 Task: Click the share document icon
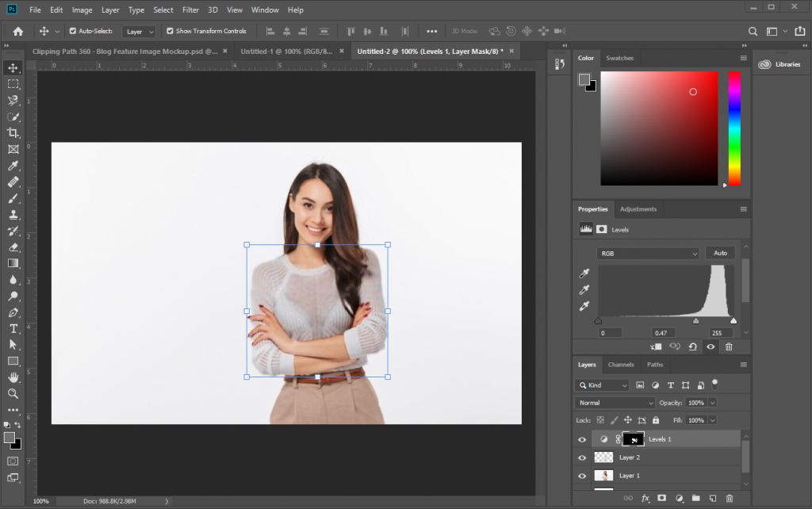coord(800,31)
